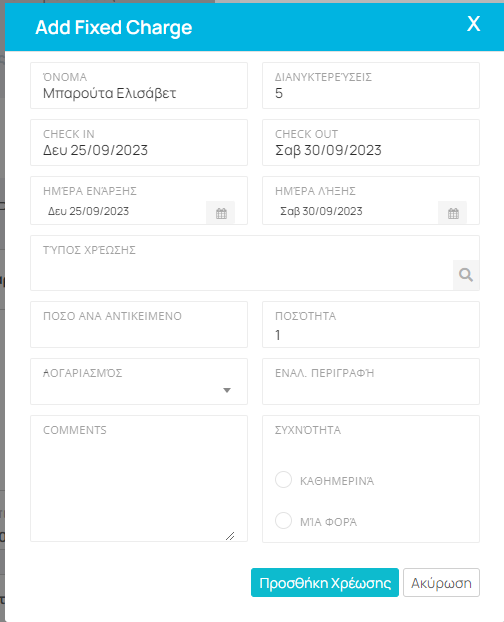This screenshot has height=622, width=504.
Task: Click the comments area resize handle
Action: (x=230, y=536)
